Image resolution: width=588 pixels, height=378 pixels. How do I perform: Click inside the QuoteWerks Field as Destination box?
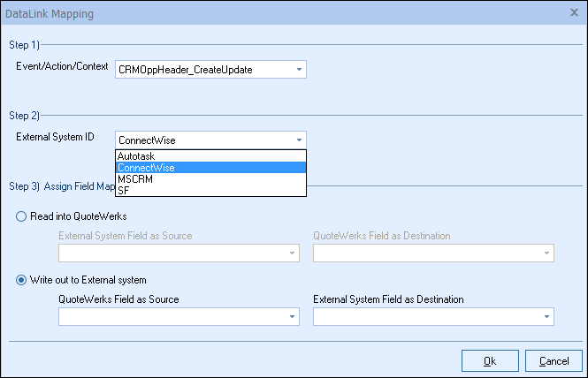pyautogui.click(x=426, y=253)
